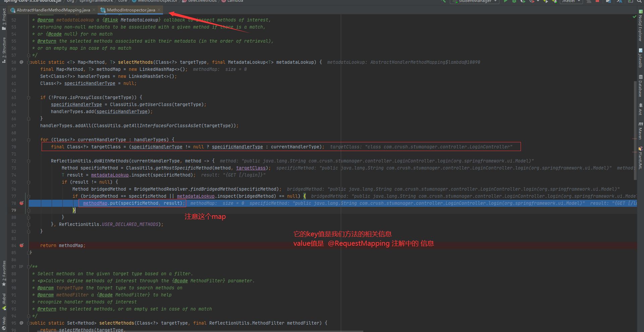Run StudentManager with coverage

pyautogui.click(x=523, y=1)
